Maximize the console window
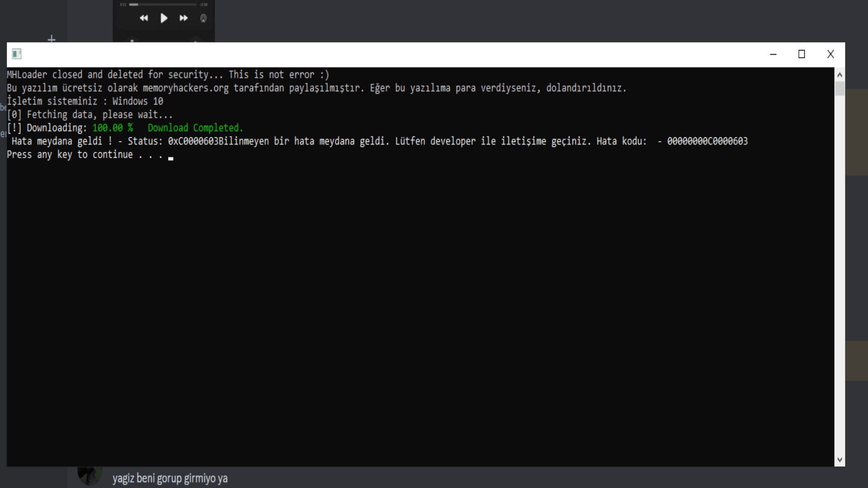 (x=802, y=54)
